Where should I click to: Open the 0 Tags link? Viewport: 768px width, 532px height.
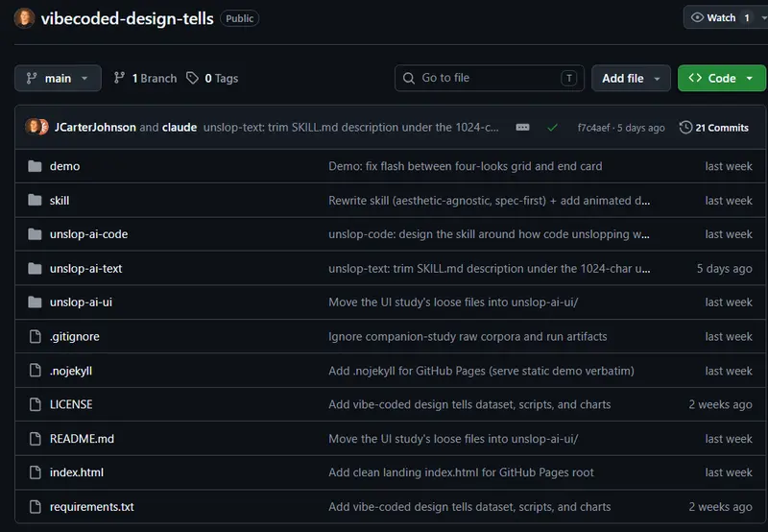click(x=212, y=79)
